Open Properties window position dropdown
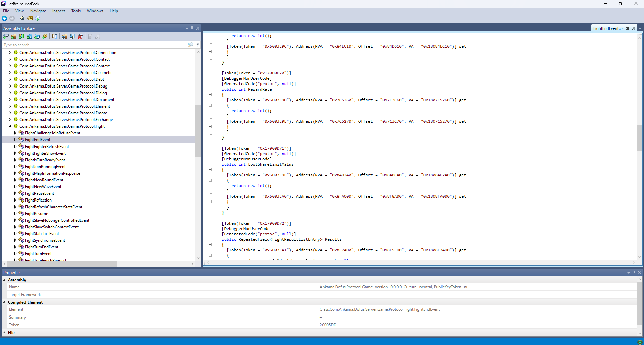Screen dimensions: 644x345 [628, 273]
